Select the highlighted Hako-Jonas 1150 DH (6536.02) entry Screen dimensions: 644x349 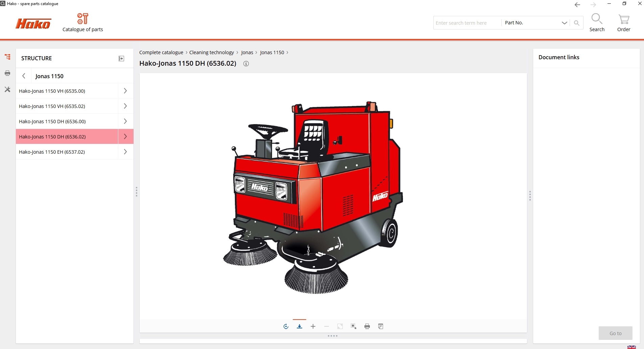pyautogui.click(x=67, y=136)
